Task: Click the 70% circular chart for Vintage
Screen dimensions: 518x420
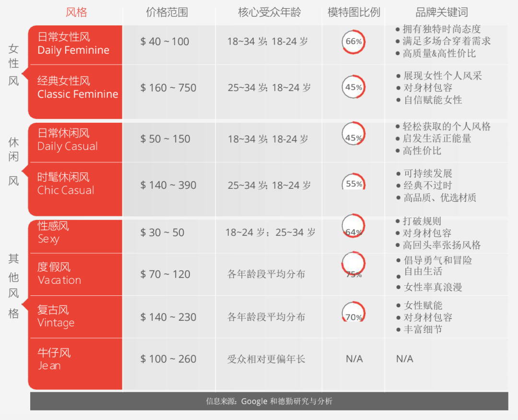Action: (353, 312)
